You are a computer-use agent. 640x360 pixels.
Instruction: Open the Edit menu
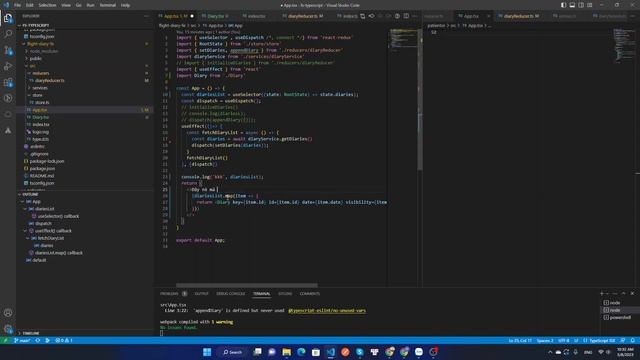click(x=30, y=5)
